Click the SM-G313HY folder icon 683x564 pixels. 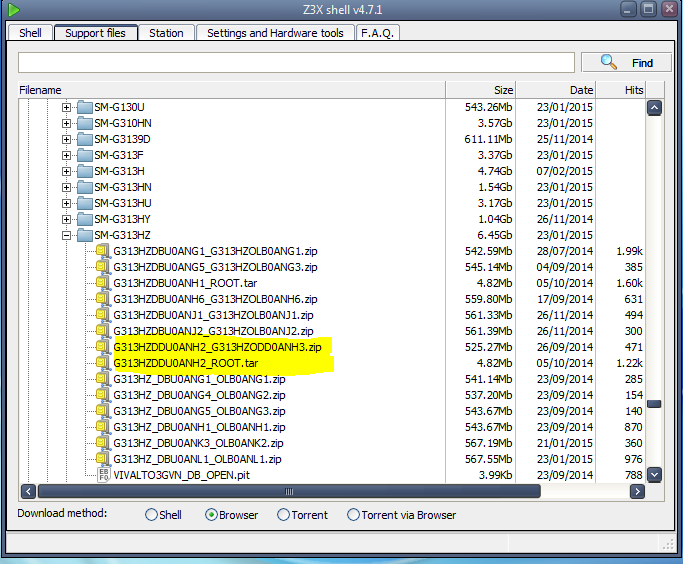(85, 219)
